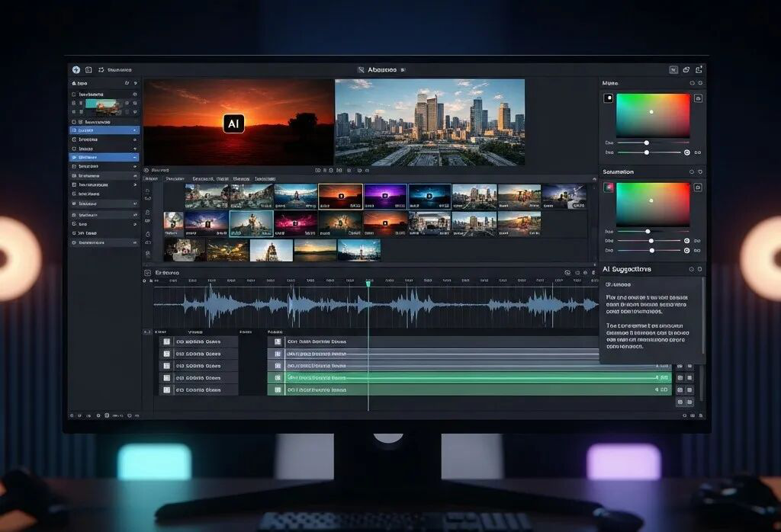
Task: Click the teal playhead marker on the timeline
Action: 368,284
